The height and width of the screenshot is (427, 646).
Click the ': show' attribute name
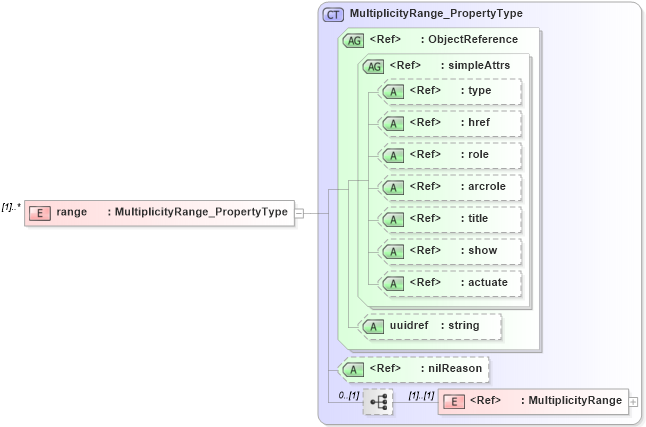479,250
